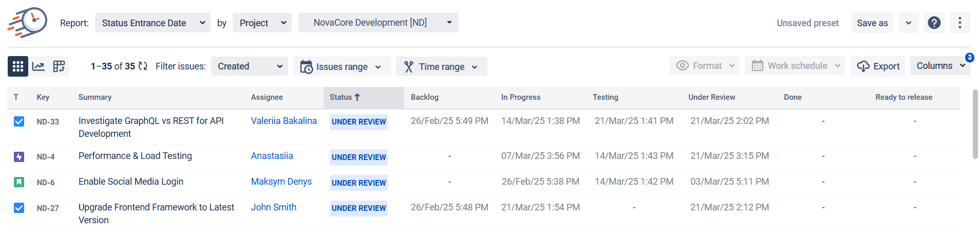980x232 pixels.
Task: Click the ND-4 epic issue type icon
Action: (19, 157)
